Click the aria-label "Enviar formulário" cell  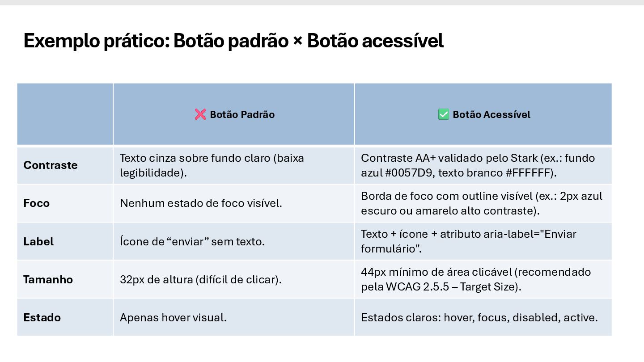468,241
